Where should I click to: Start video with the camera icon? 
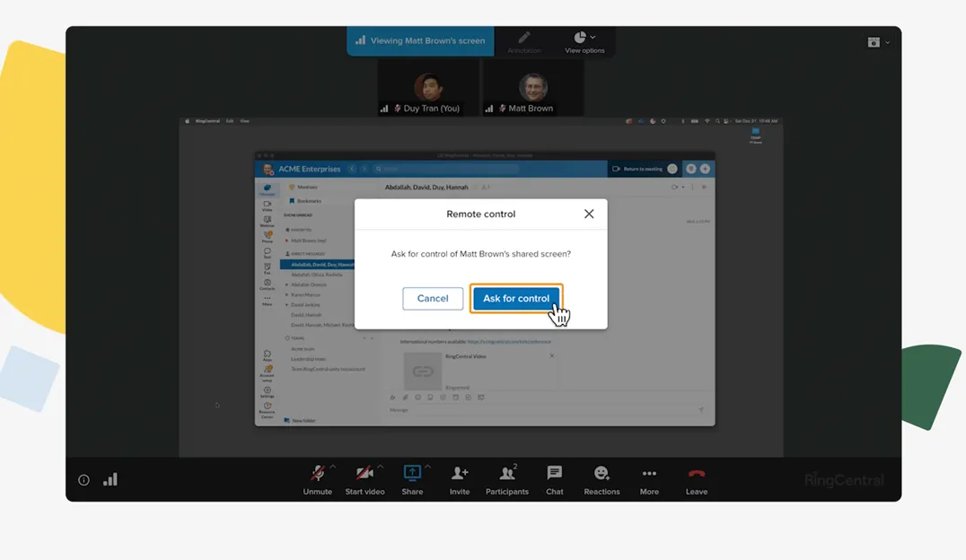[364, 479]
